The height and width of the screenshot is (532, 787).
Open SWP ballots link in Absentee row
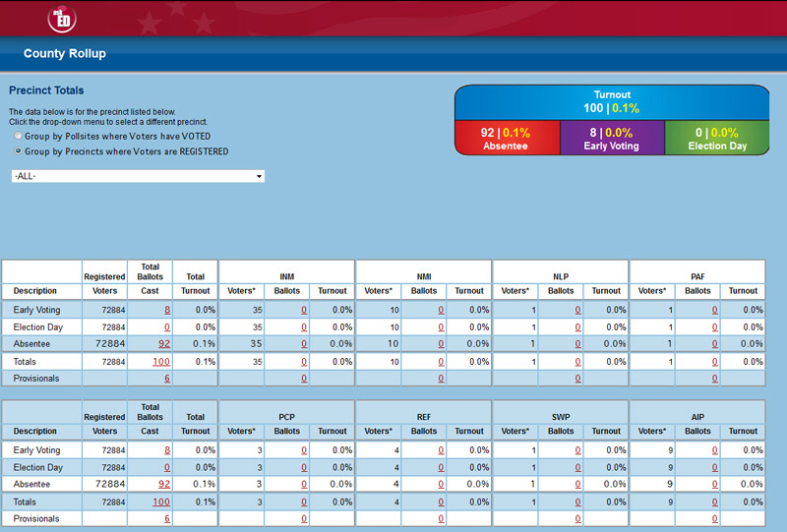tap(577, 485)
